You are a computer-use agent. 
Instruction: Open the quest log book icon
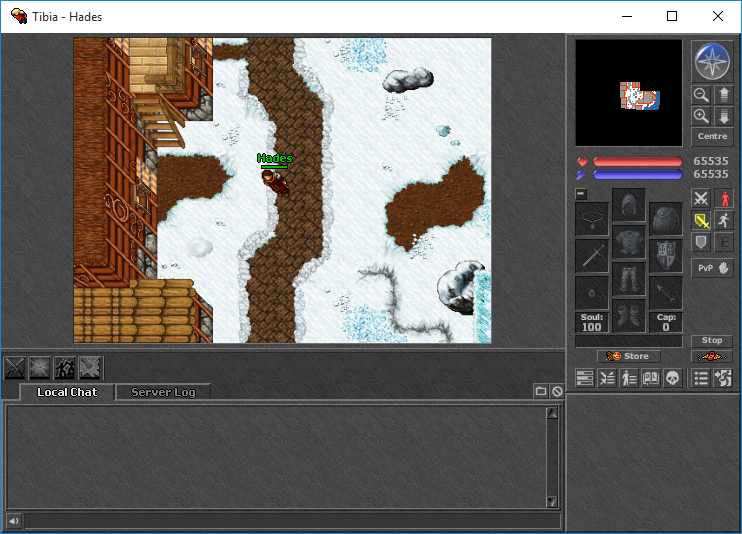click(x=651, y=378)
